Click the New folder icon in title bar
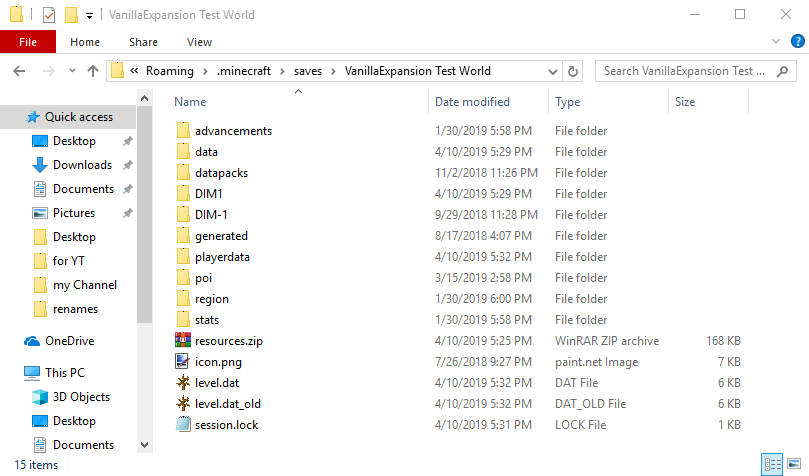The width and height of the screenshot is (809, 476). (71, 15)
